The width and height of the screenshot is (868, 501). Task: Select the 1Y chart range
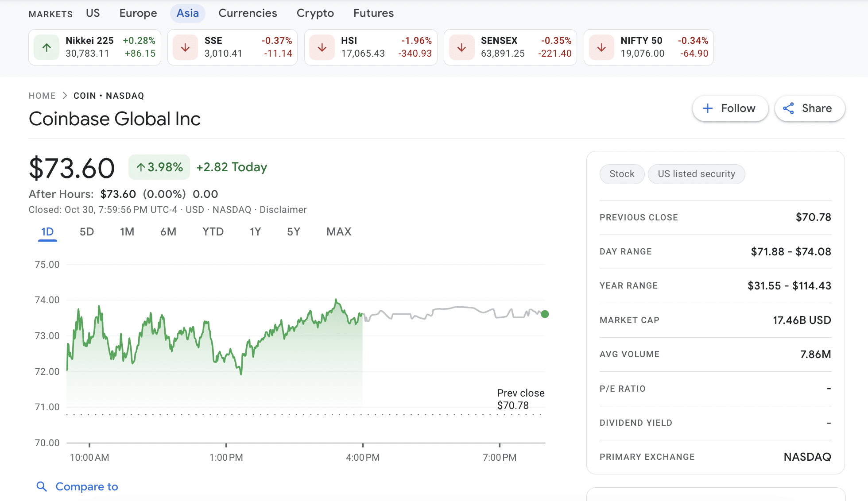point(256,232)
